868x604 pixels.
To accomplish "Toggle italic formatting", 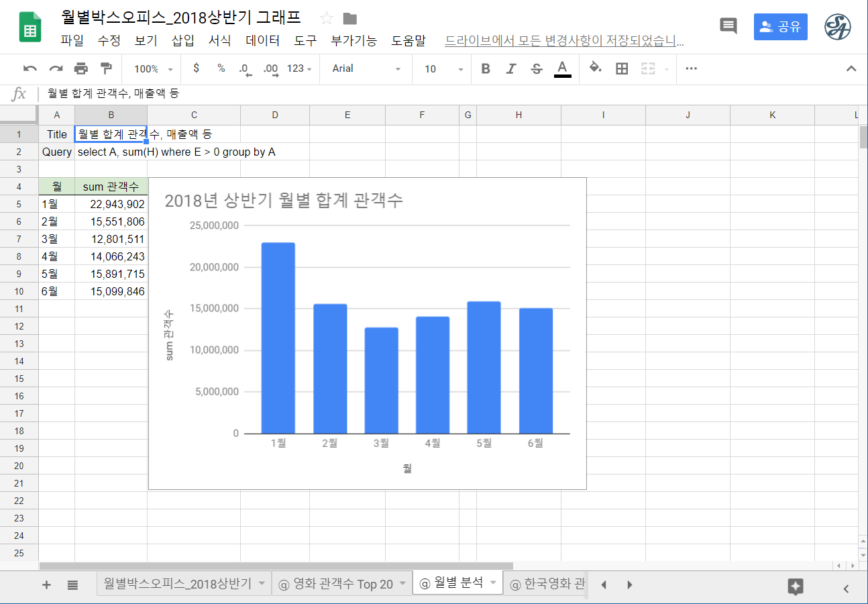I will (x=510, y=68).
